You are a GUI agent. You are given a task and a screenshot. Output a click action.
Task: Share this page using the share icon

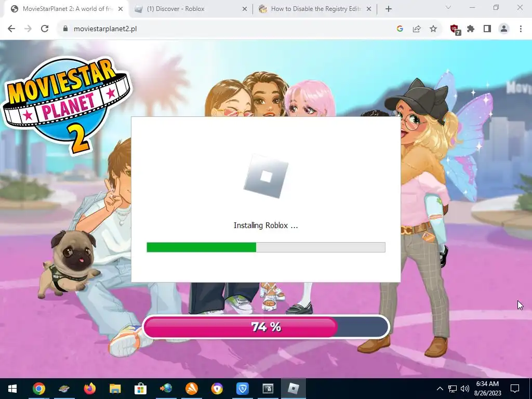point(417,29)
